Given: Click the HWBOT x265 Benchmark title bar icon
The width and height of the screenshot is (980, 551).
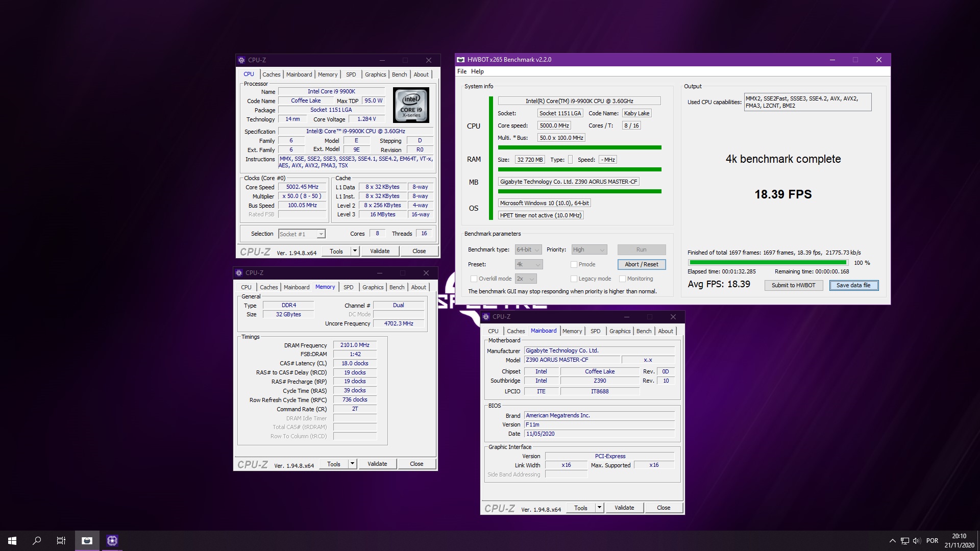Looking at the screenshot, I should tap(461, 60).
